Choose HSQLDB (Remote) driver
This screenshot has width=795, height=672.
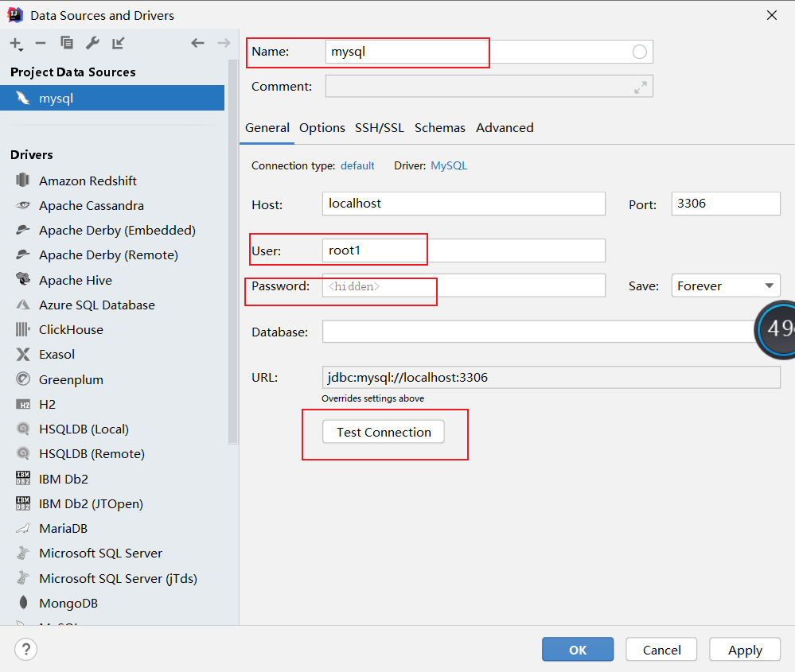[92, 453]
